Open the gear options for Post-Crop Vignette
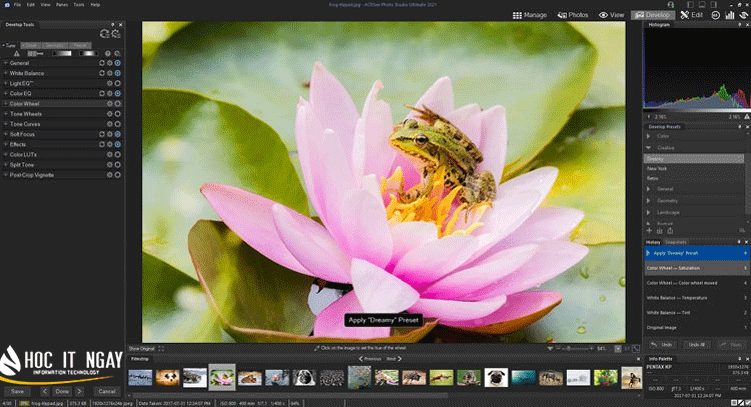Viewport: 751px width, 407px height. [110, 175]
